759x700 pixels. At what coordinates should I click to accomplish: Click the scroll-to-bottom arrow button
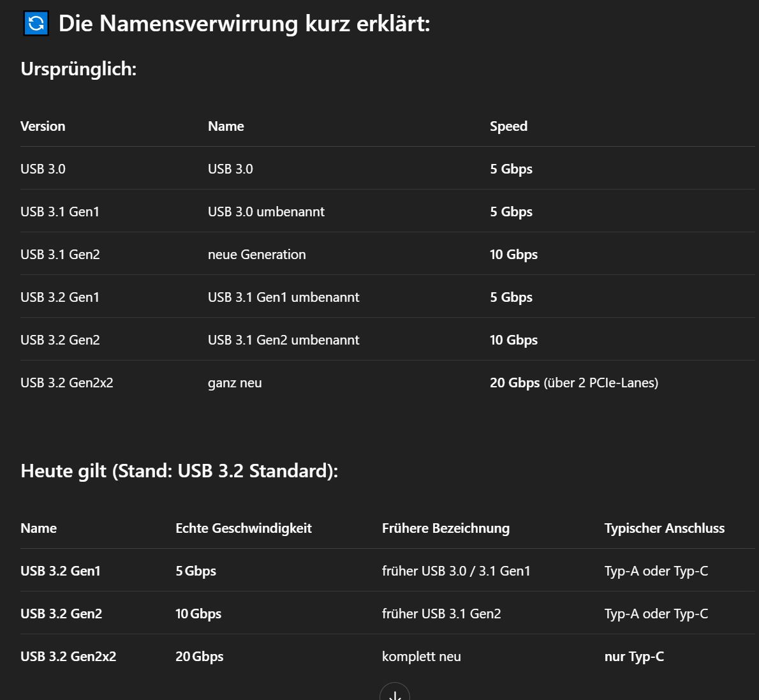[x=395, y=693]
